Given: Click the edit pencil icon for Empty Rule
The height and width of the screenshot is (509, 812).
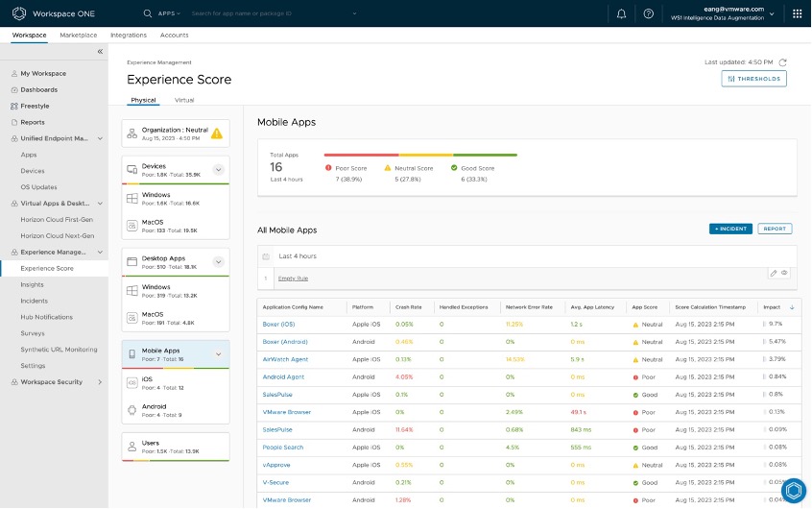Looking at the screenshot, I should [774, 274].
